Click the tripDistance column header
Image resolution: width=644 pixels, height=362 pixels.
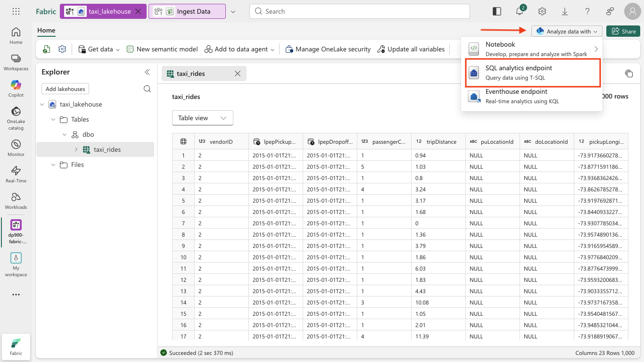pyautogui.click(x=438, y=141)
